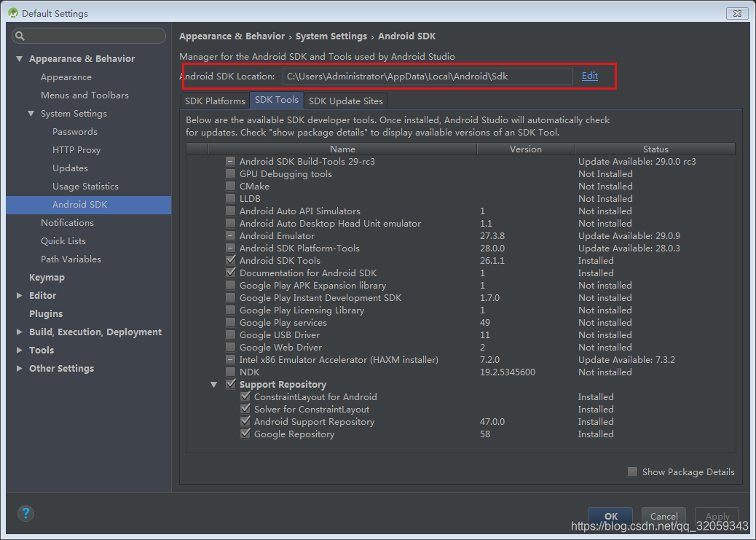Toggle the Android Emulator checkbox

coord(230,235)
